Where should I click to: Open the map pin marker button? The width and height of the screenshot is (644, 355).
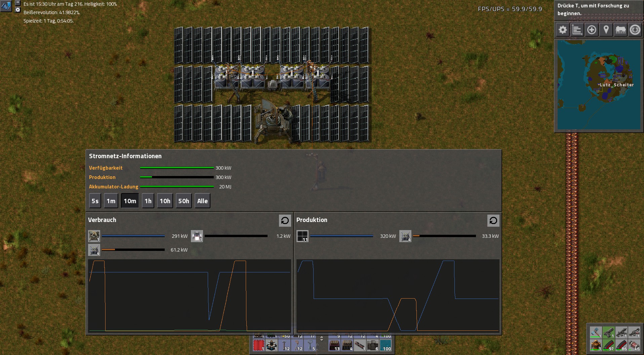pyautogui.click(x=606, y=30)
